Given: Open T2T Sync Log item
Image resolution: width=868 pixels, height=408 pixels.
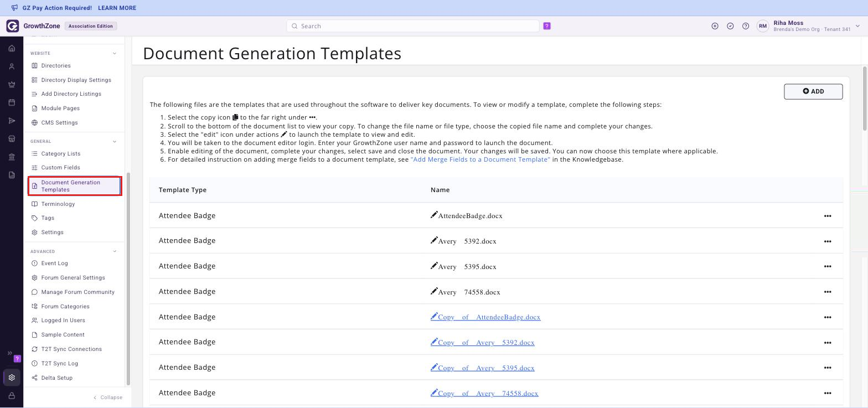Looking at the screenshot, I should click(59, 364).
